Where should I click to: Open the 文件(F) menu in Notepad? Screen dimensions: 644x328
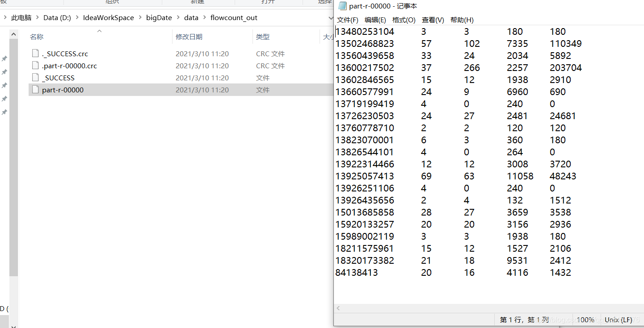(x=347, y=20)
